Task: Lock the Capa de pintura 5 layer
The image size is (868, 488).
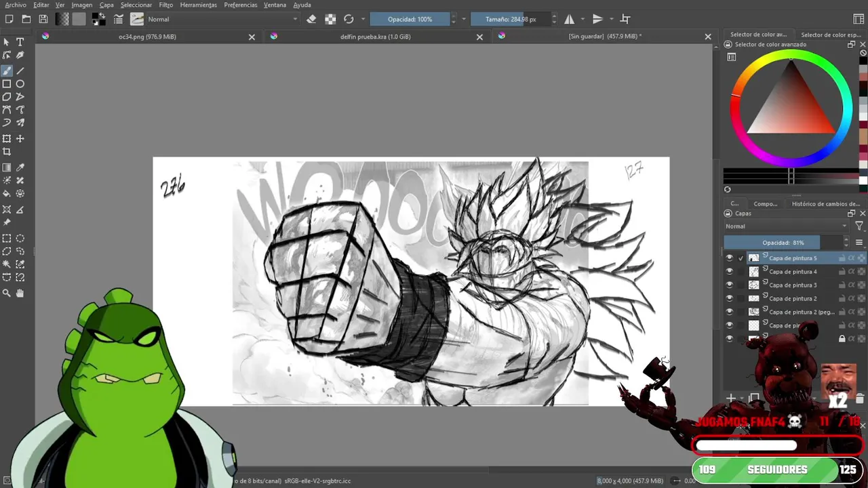Action: point(842,258)
